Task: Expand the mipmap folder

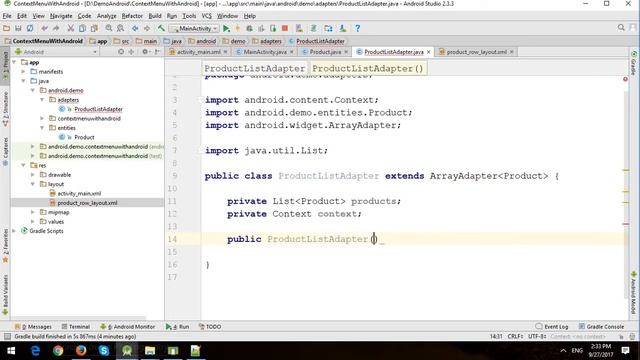Action: [x=33, y=213]
